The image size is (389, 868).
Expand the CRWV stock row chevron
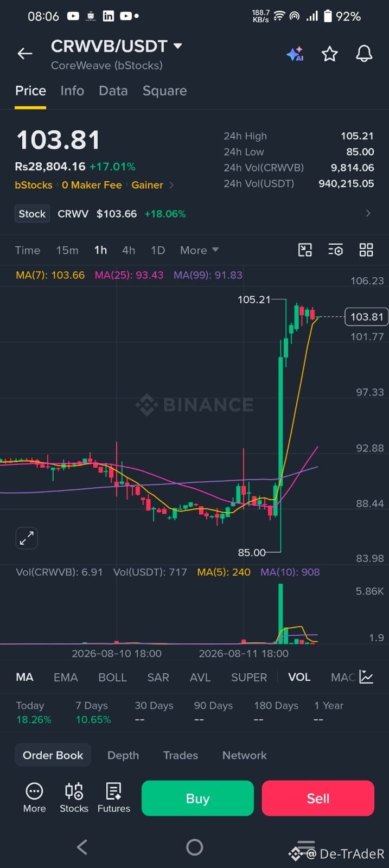click(368, 213)
